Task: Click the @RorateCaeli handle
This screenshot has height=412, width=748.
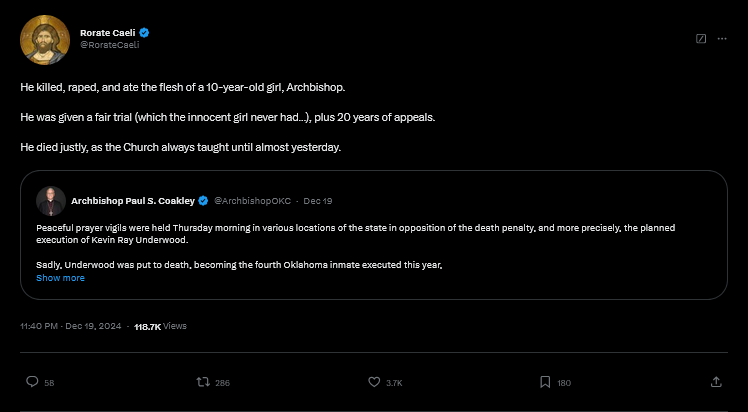Action: [x=109, y=44]
